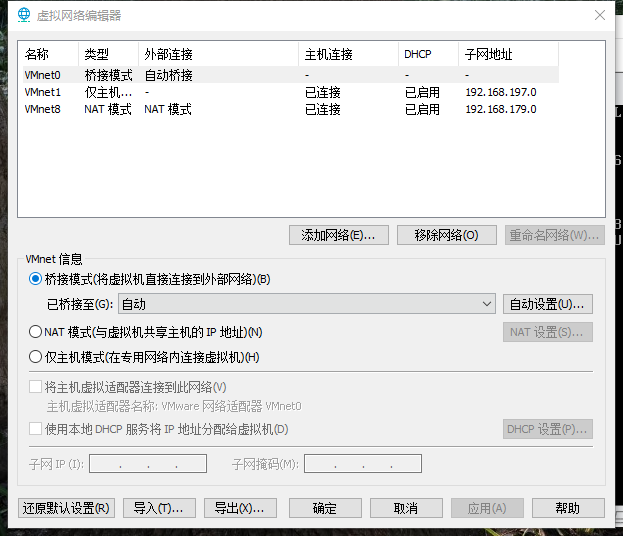Click 移除网络(O) button

447,235
